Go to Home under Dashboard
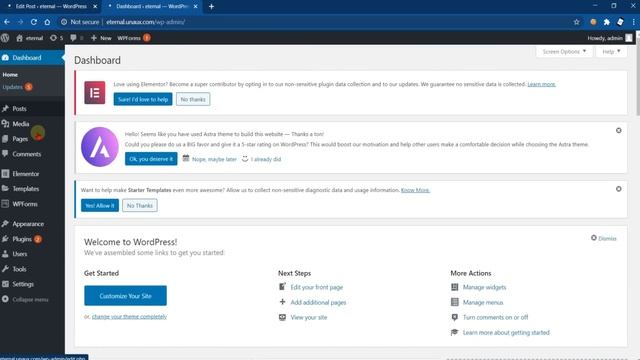Viewport: 640px width, 360px height. tap(10, 75)
